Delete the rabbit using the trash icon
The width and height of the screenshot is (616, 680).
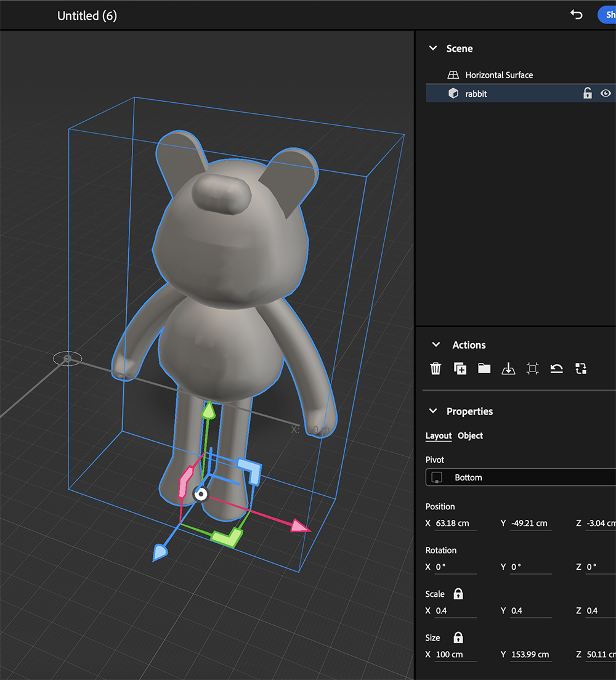tap(436, 368)
